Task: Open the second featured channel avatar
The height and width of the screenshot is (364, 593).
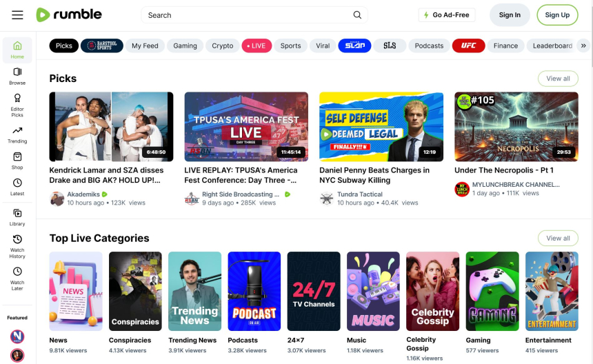Action: click(x=17, y=355)
